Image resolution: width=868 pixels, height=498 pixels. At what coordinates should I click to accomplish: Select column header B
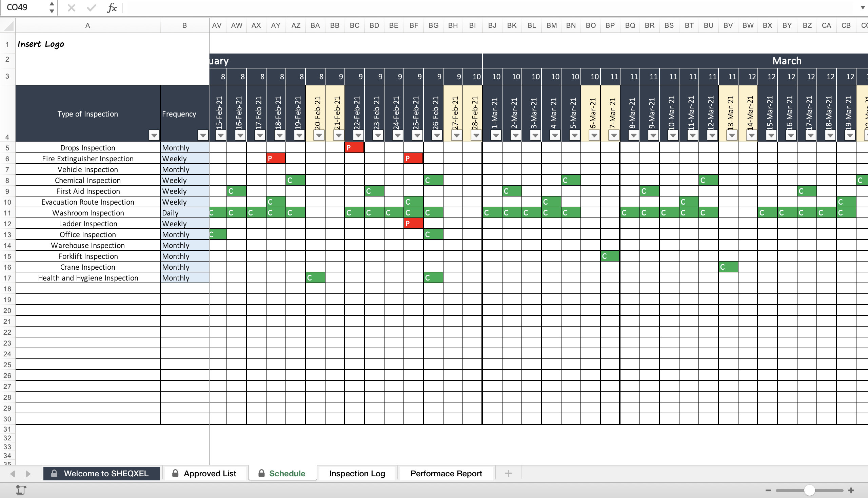click(x=184, y=25)
